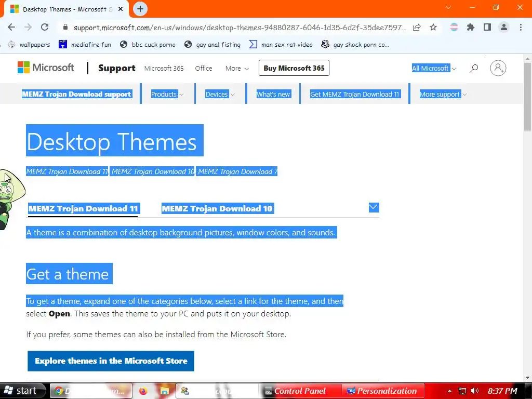Open the wallpapers bookmark
Image resolution: width=532 pixels, height=399 pixels.
29,45
